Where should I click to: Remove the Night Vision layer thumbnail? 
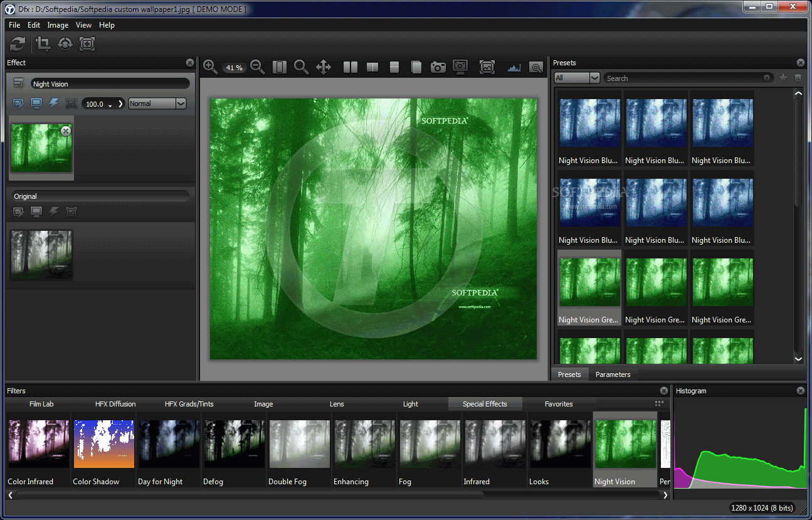point(66,130)
